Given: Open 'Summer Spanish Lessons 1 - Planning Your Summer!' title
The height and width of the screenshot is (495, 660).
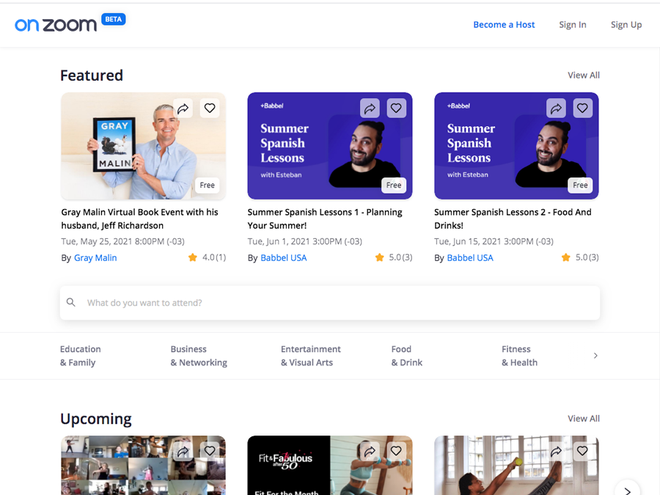Looking at the screenshot, I should tap(325, 219).
